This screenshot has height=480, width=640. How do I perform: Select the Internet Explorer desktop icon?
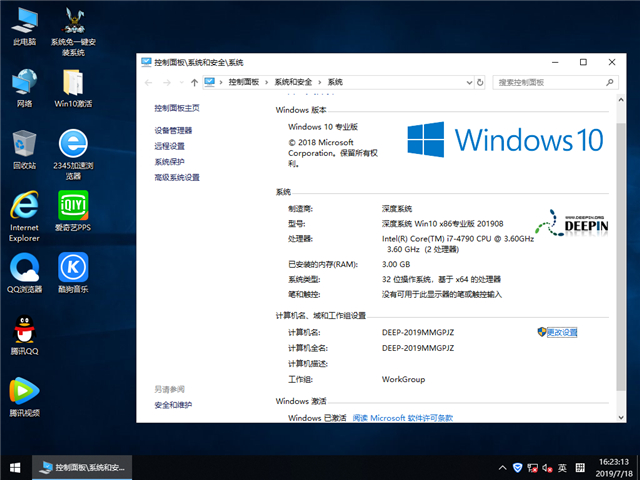(x=24, y=216)
